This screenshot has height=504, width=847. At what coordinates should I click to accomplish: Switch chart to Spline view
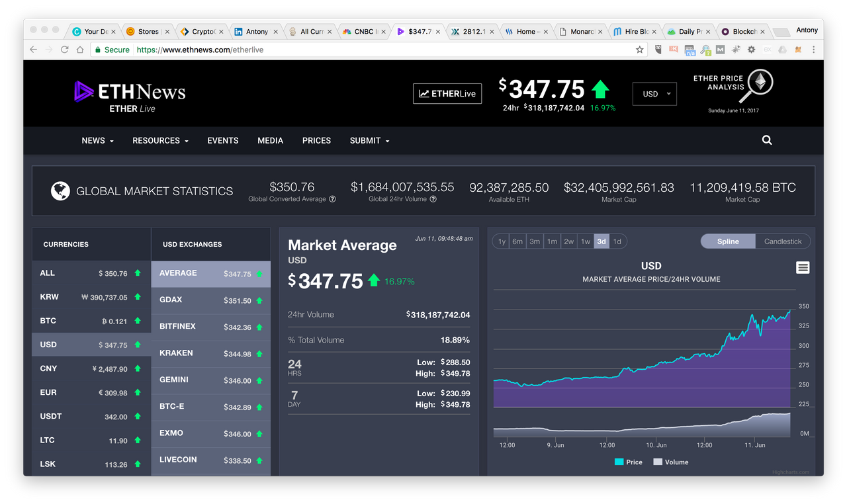tap(728, 241)
